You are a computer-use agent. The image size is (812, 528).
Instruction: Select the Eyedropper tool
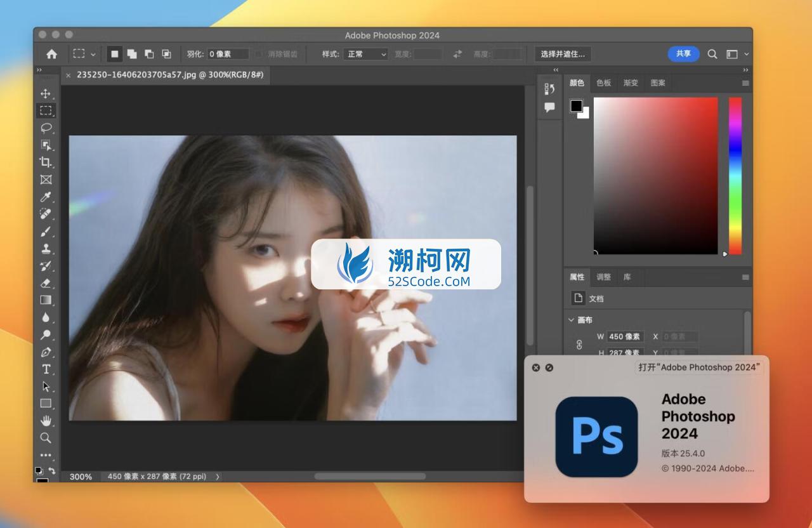tap(46, 197)
